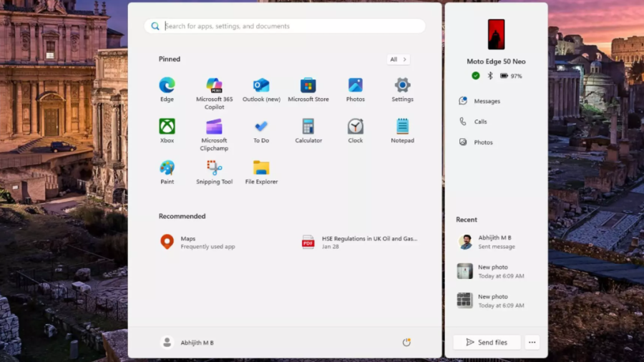The height and width of the screenshot is (362, 644).
Task: Open recommended Maps app
Action: [197, 242]
